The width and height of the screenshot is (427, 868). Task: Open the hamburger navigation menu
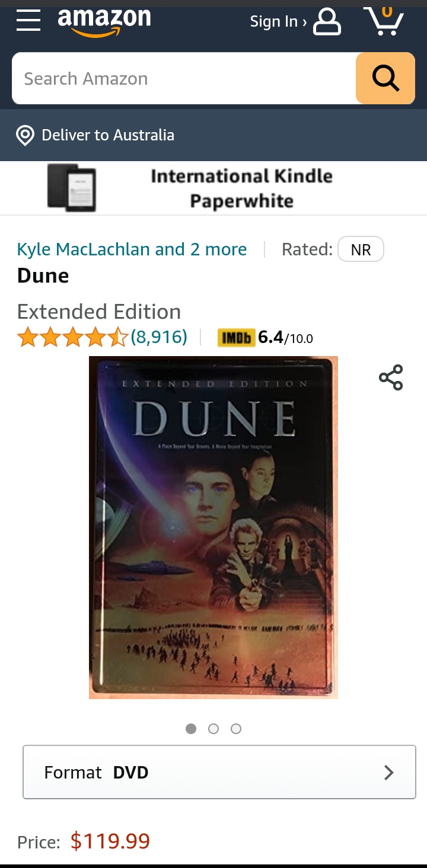[x=28, y=21]
